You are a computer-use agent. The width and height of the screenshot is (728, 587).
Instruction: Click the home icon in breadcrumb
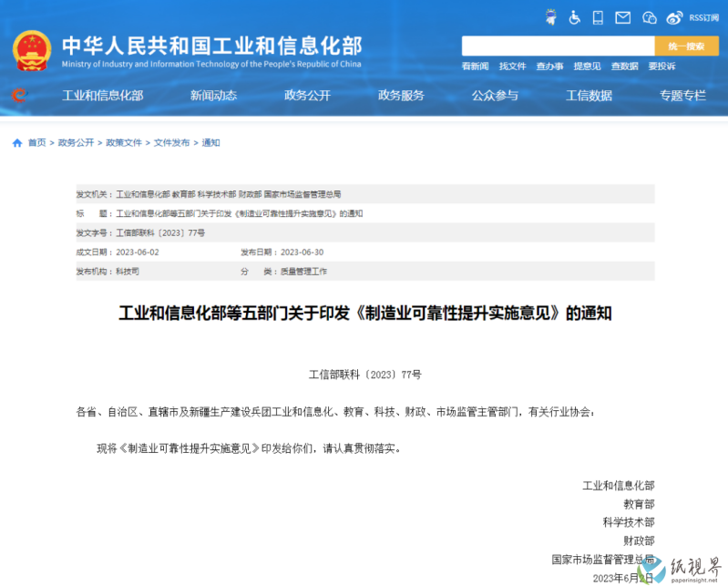(x=17, y=142)
